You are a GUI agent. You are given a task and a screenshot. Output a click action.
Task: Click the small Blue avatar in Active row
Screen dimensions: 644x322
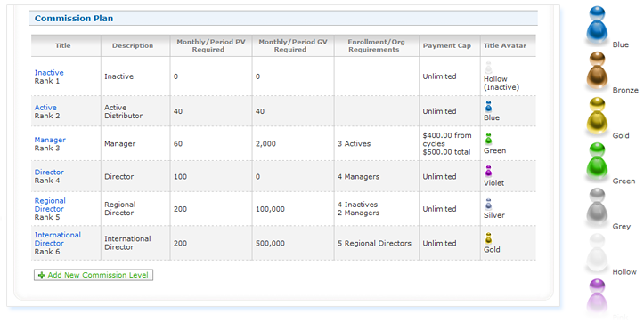[488, 106]
